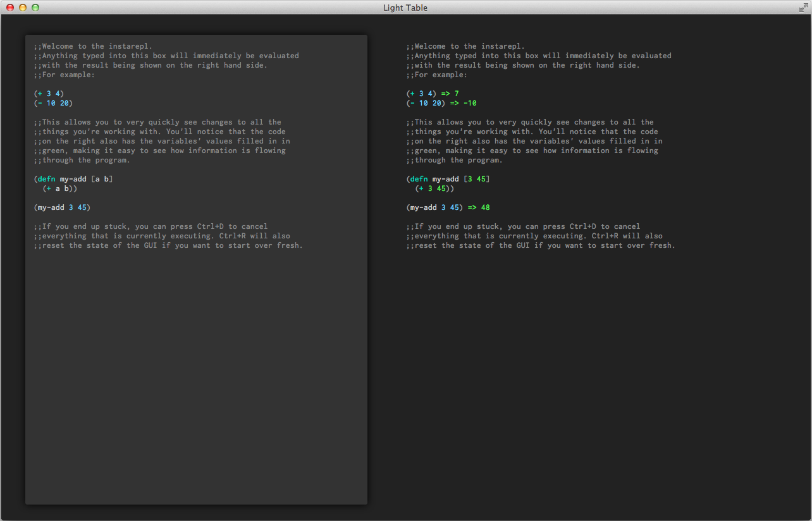Click the "48" result value in right pane
Viewport: 812px width, 521px height.
coord(485,207)
